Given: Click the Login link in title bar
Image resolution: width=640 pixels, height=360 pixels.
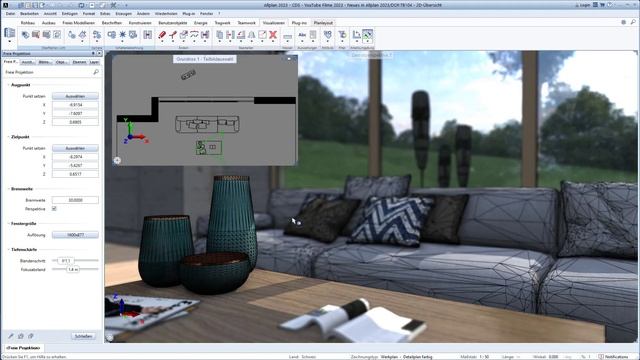Looking at the screenshot, I should pos(583,5).
